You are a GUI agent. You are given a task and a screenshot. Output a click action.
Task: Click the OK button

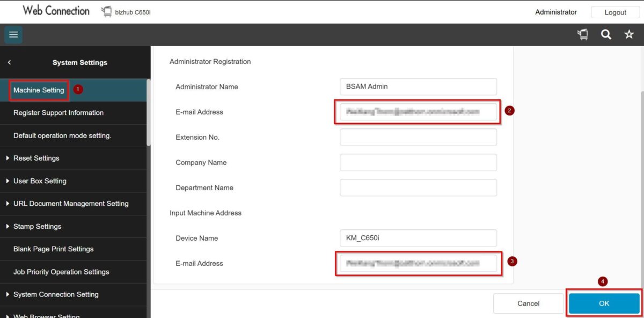click(x=604, y=303)
